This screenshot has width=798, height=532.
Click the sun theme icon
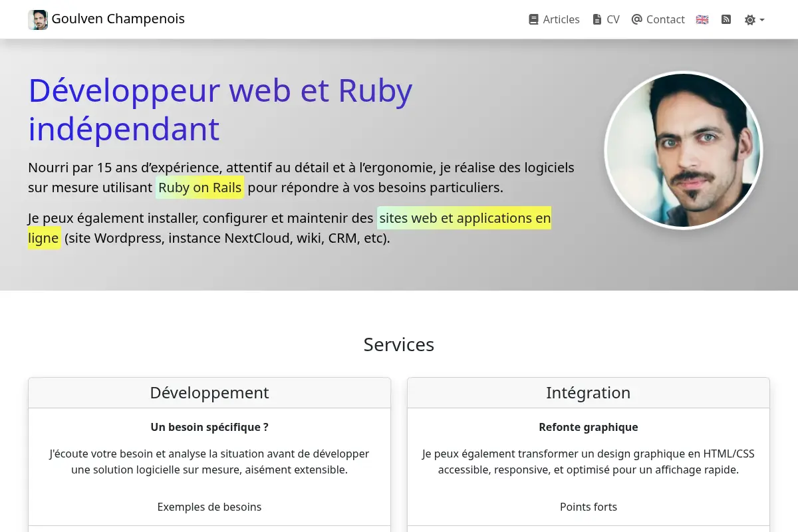[750, 20]
